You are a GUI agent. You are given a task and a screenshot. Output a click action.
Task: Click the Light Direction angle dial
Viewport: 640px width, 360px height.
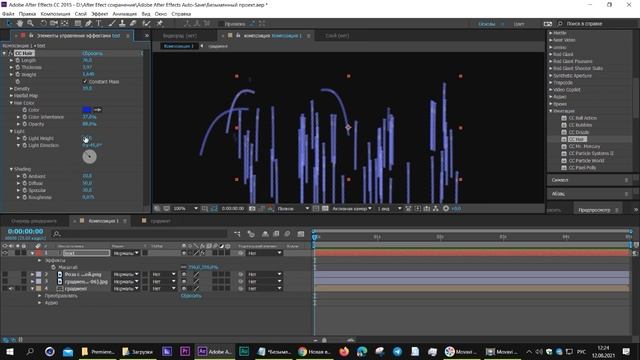tap(89, 157)
